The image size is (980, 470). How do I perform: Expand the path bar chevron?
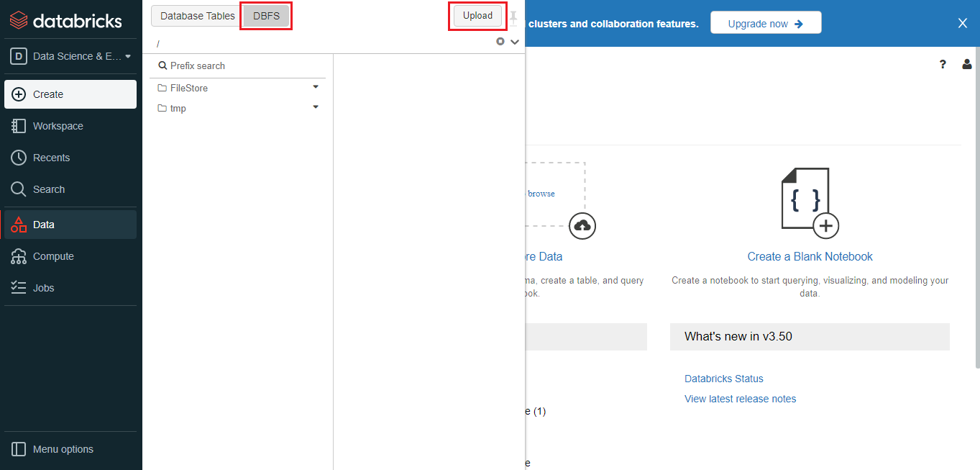click(x=515, y=42)
